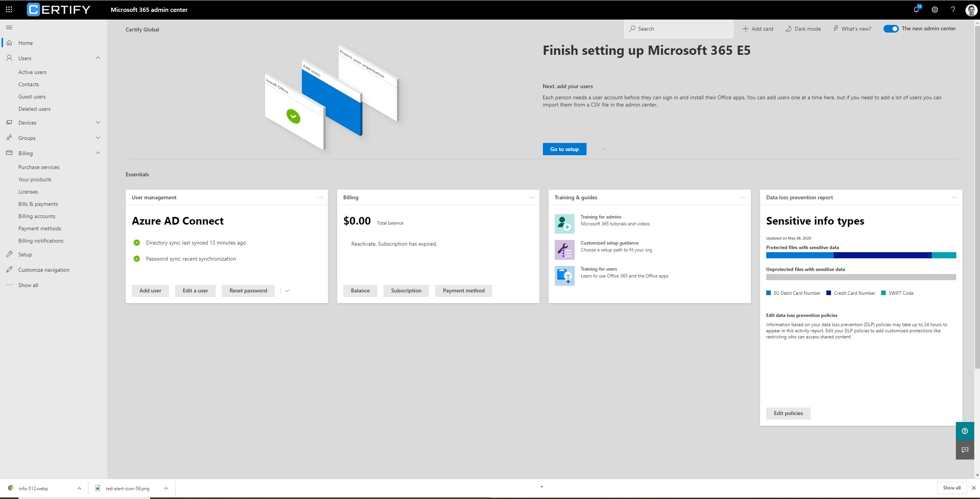This screenshot has height=499, width=980.
Task: Click the Subscription button
Action: point(406,291)
